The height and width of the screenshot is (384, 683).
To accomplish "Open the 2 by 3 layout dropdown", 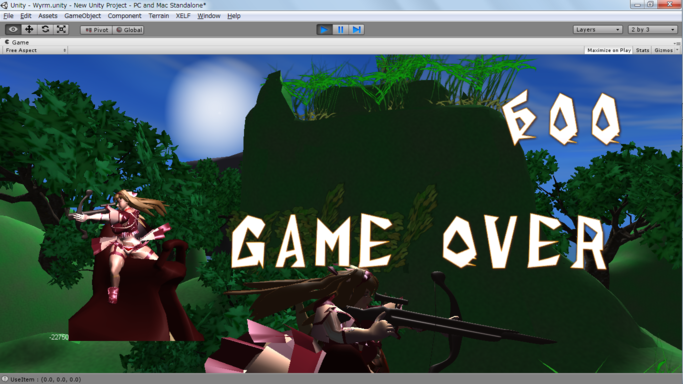I will tap(653, 30).
